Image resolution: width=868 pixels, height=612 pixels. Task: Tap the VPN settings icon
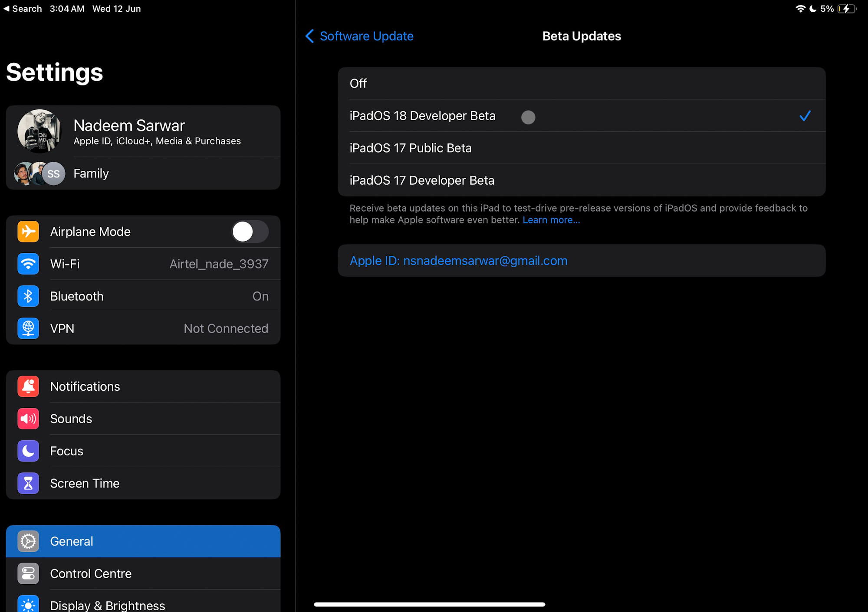point(29,328)
